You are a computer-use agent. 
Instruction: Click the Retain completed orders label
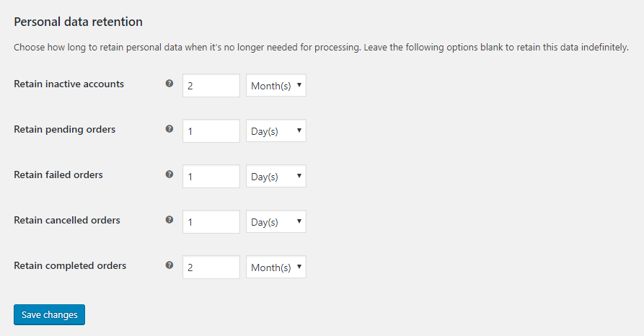click(x=70, y=266)
